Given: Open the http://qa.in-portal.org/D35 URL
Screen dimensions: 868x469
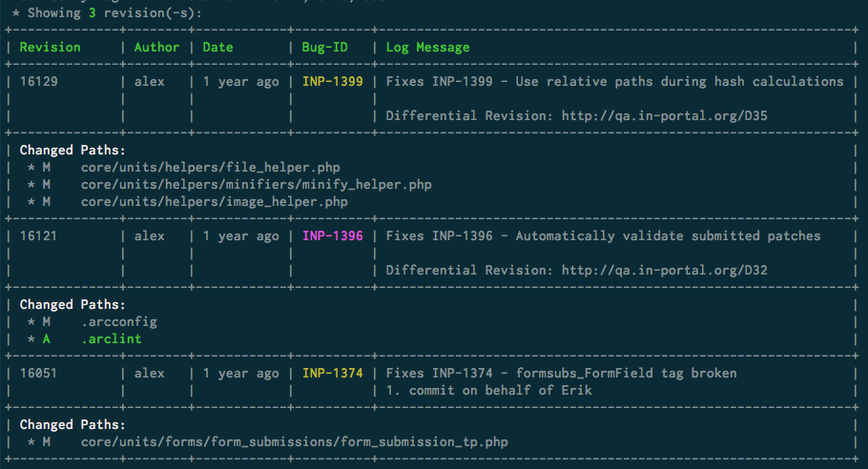Looking at the screenshot, I should (664, 115).
